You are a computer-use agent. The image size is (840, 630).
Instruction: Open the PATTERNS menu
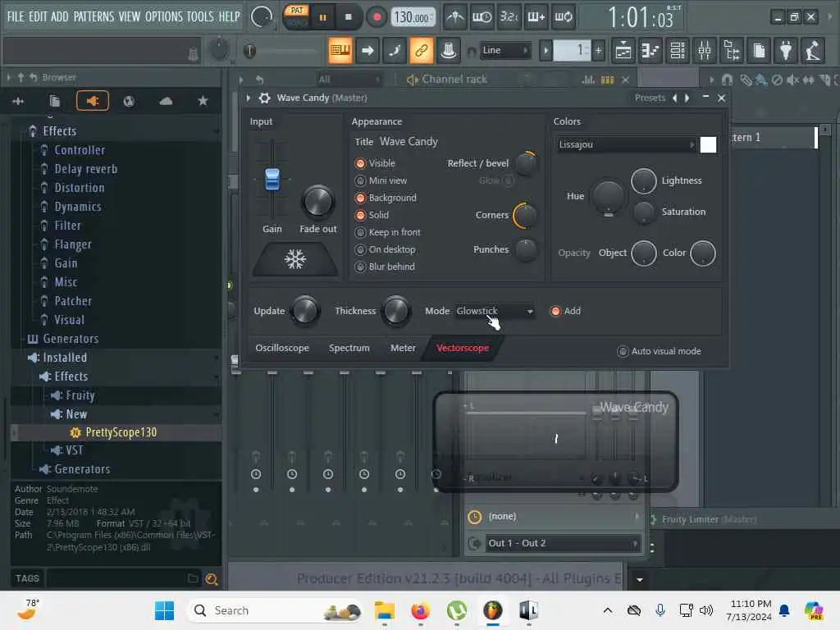pos(94,16)
